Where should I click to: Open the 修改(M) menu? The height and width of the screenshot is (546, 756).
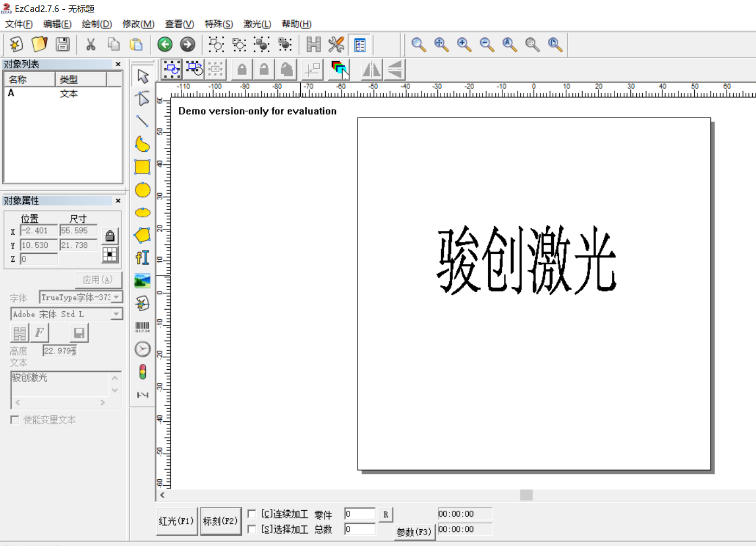(x=138, y=24)
